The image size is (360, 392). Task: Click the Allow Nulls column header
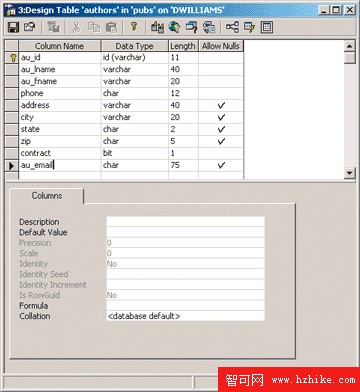click(221, 46)
